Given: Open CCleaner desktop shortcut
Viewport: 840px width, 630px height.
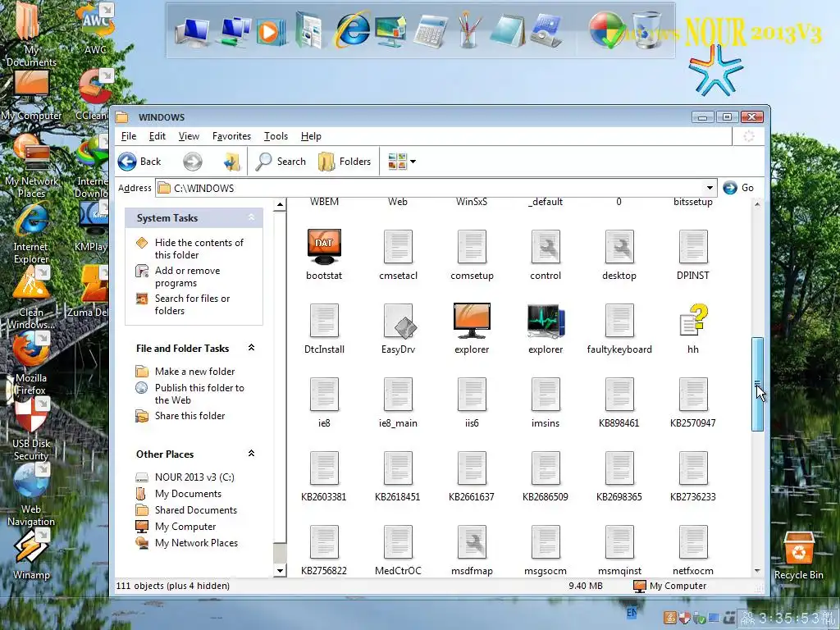Looking at the screenshot, I should point(94,94).
